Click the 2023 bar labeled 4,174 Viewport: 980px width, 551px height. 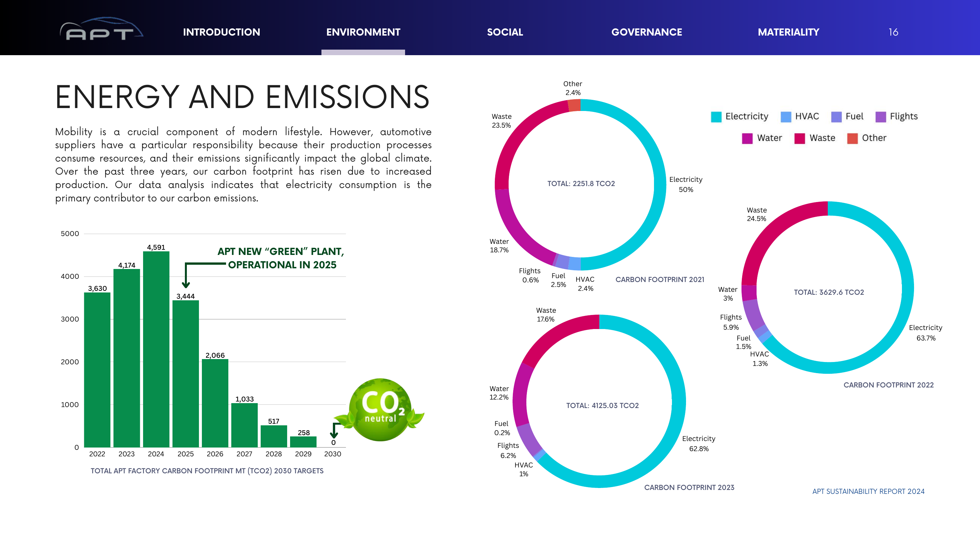point(127,358)
